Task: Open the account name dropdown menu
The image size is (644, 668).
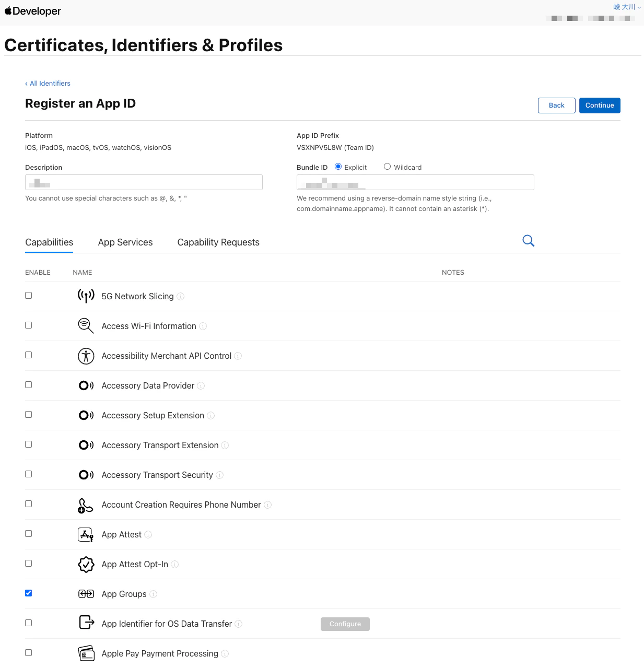Action: (627, 7)
